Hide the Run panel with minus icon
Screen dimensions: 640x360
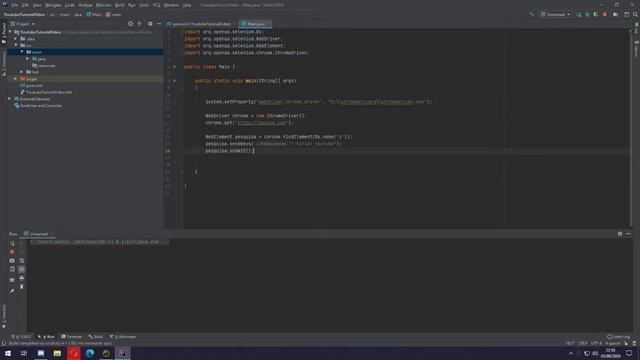[x=629, y=234]
